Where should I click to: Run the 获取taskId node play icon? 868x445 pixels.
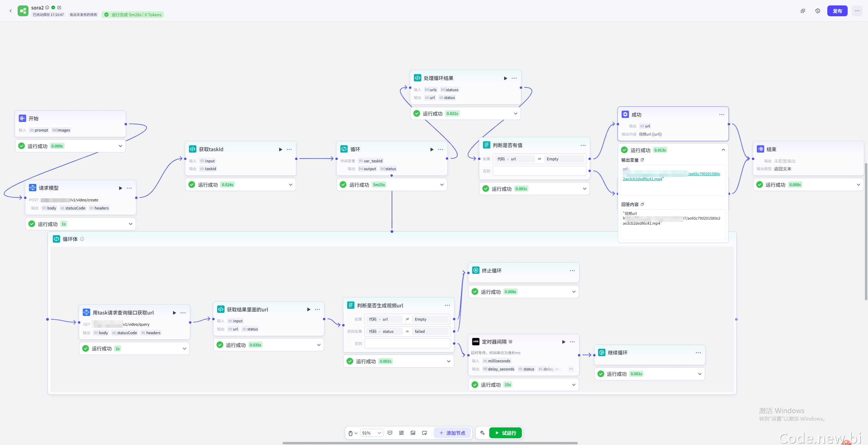pos(280,149)
